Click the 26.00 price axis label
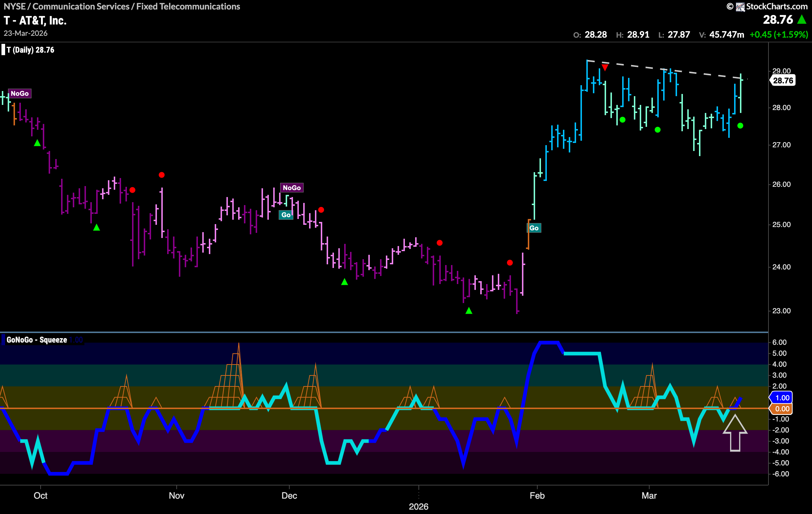Image resolution: width=812 pixels, height=514 pixels. pos(781,184)
